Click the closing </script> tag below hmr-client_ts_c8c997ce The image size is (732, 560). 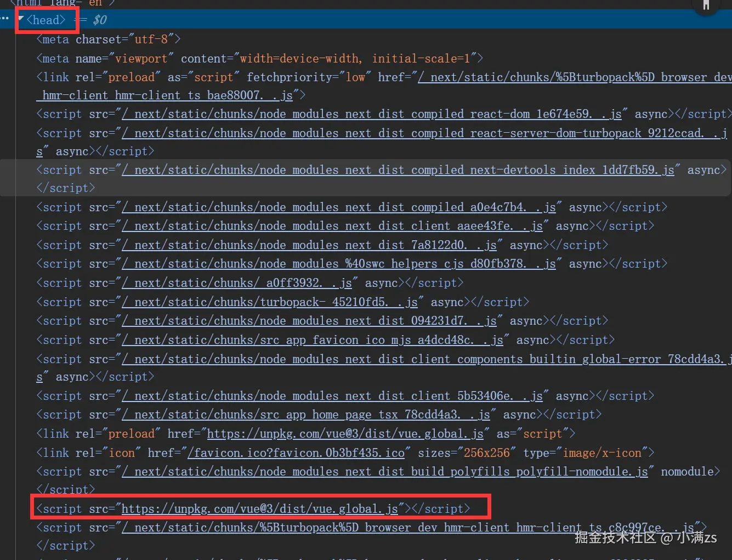(66, 546)
